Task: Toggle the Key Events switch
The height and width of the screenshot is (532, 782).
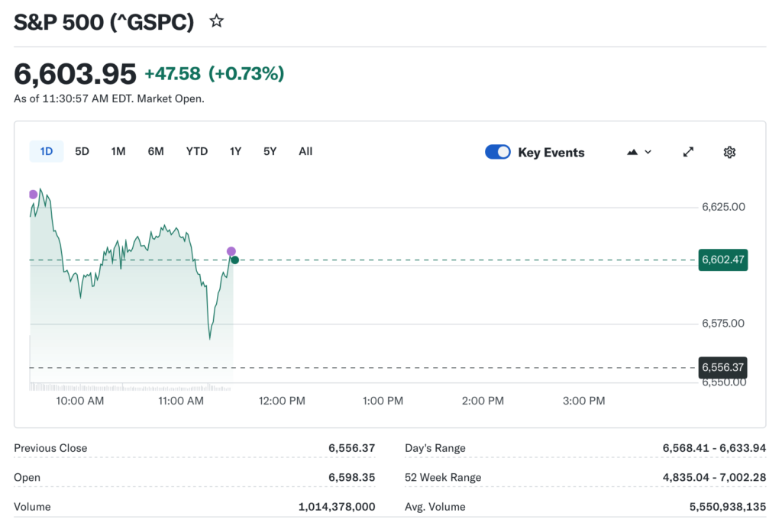Action: (x=498, y=152)
